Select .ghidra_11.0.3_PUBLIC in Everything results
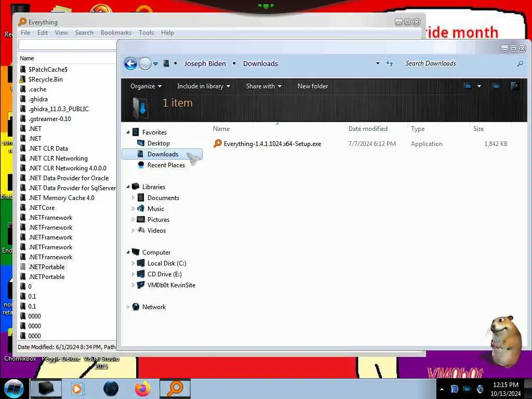The image size is (532, 399). point(58,109)
